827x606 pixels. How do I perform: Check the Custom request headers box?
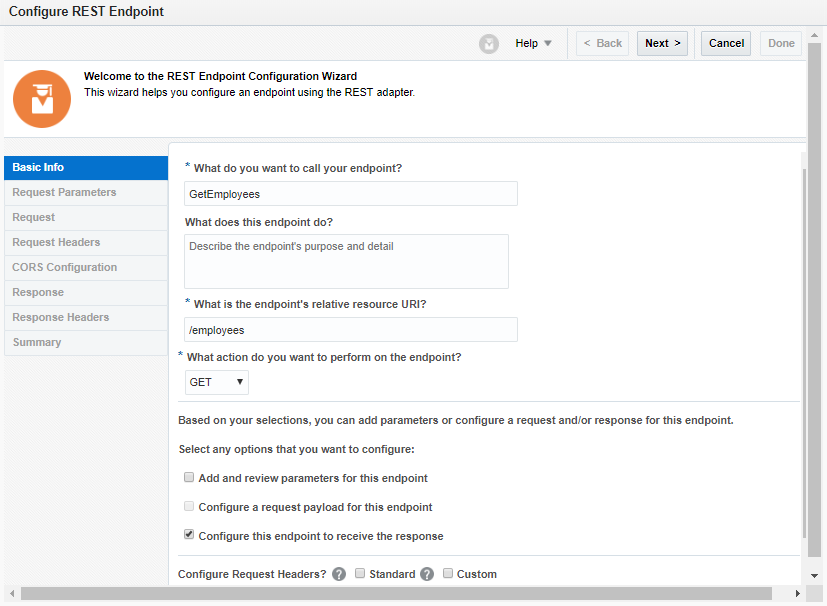coord(448,574)
